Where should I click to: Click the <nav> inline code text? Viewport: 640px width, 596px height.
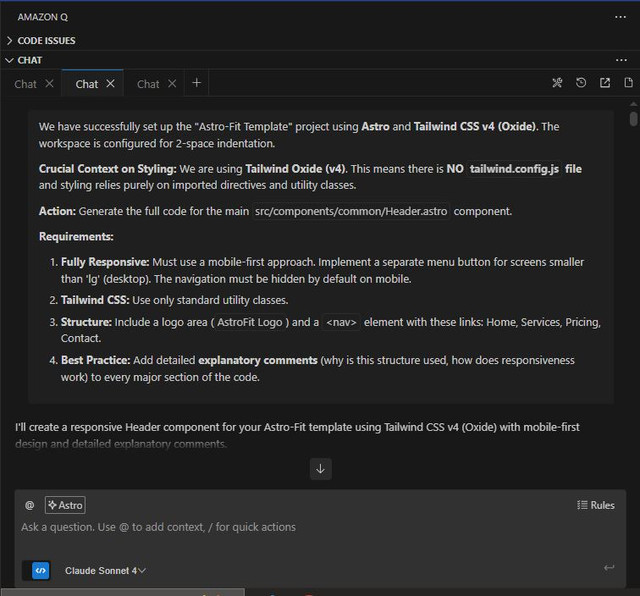pos(341,322)
